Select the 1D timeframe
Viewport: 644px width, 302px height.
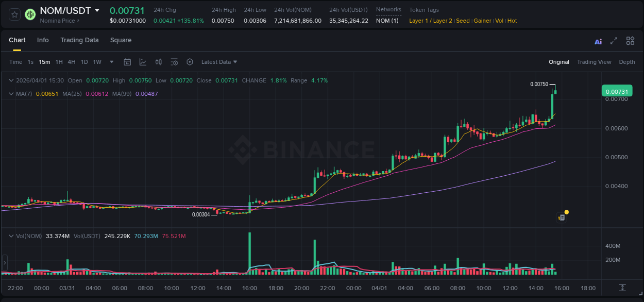coord(84,62)
